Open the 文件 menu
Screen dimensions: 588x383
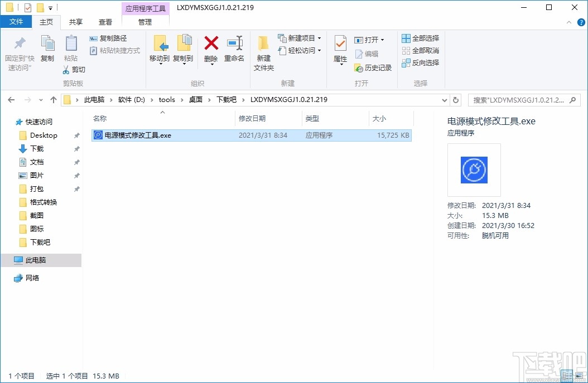(16, 21)
